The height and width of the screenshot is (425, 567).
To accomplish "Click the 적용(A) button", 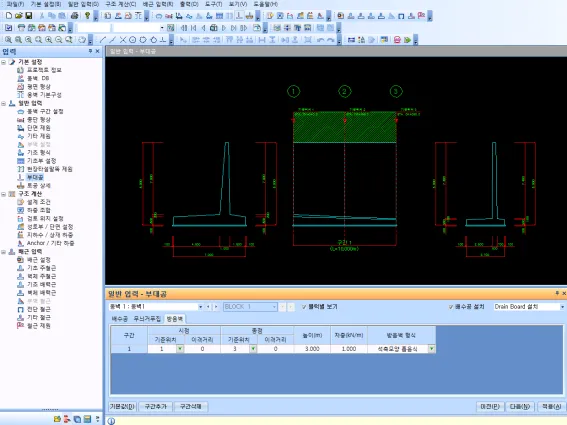I will pyautogui.click(x=551, y=407).
